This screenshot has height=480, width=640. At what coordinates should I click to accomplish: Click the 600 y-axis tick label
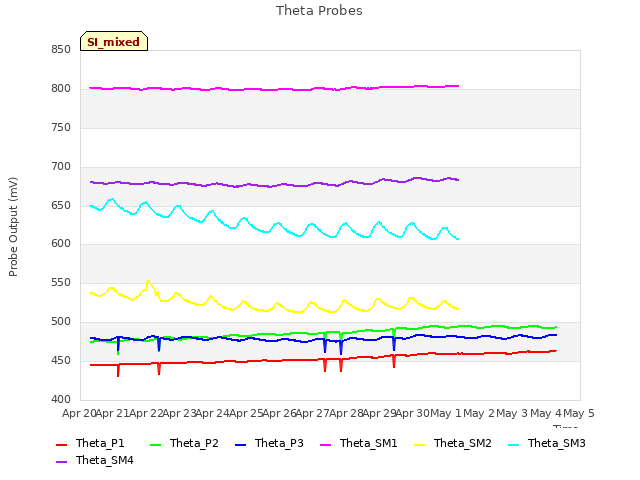click(x=61, y=244)
